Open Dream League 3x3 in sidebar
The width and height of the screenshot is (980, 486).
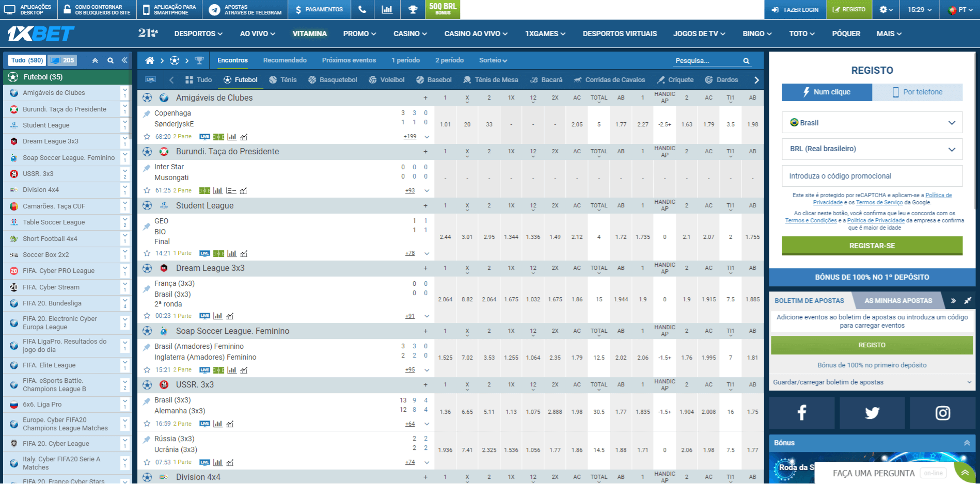click(x=51, y=141)
